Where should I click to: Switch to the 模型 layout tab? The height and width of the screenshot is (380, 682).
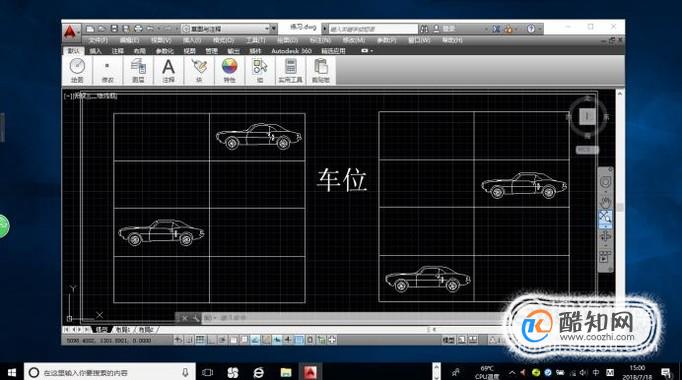point(101,330)
